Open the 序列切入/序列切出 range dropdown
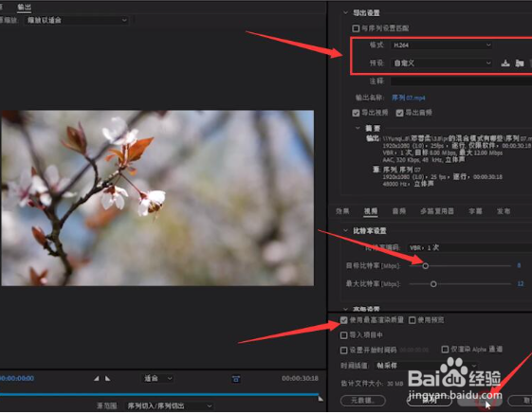The image size is (532, 414). pos(170,405)
